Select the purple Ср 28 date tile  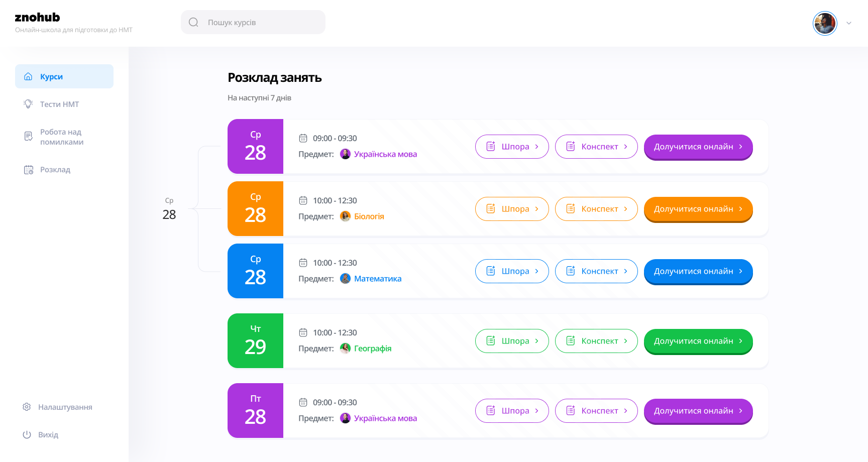255,147
